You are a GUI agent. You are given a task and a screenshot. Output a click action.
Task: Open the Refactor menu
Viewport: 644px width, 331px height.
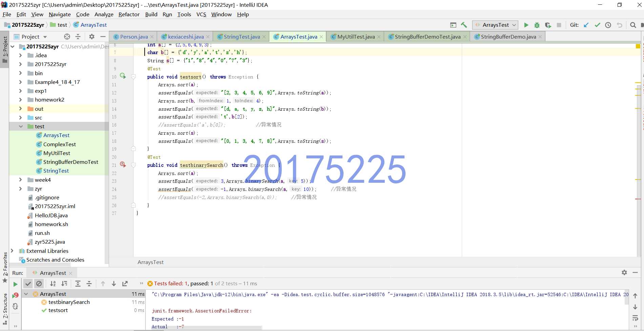(129, 14)
